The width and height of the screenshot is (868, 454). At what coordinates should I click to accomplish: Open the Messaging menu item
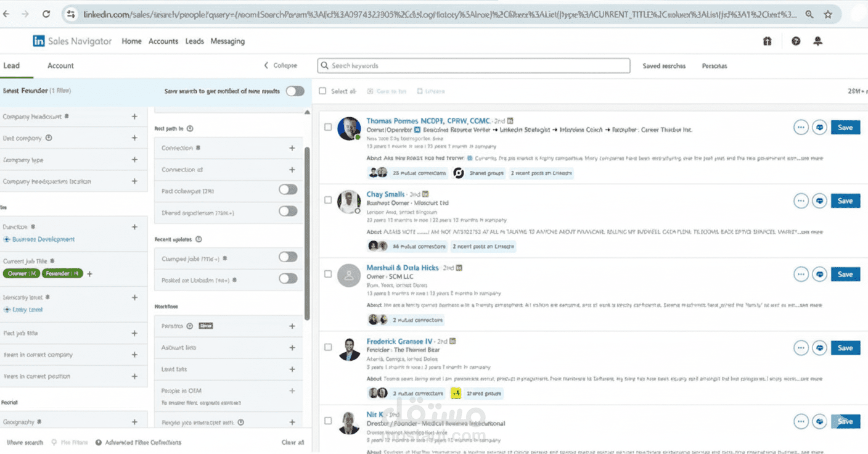pos(227,41)
